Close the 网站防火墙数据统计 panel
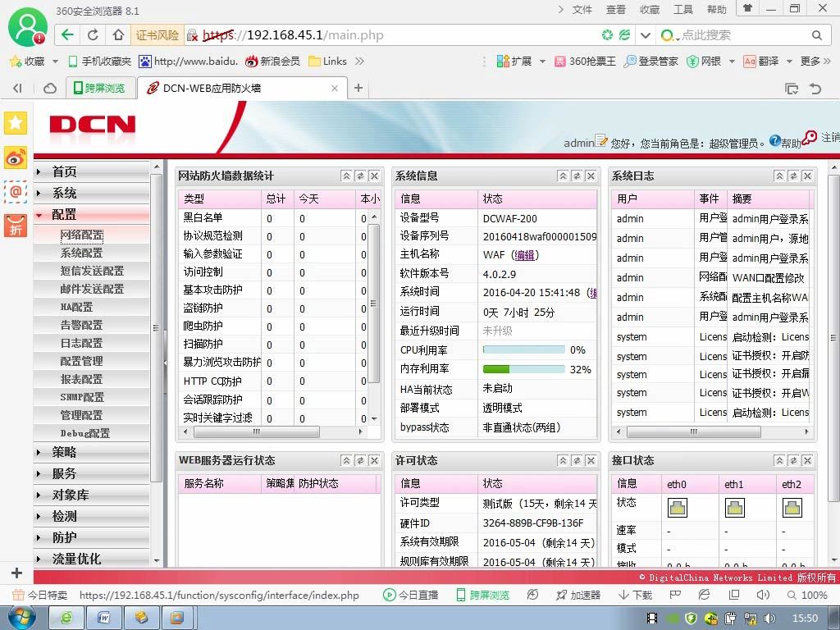This screenshot has width=840, height=630. click(x=374, y=176)
